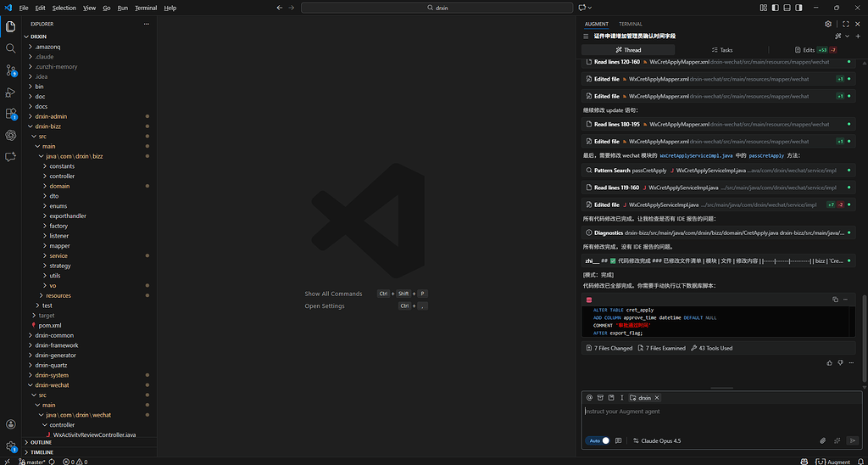
Task: Open the agent mode dropdown chevron beside the wand
Action: 847,36
